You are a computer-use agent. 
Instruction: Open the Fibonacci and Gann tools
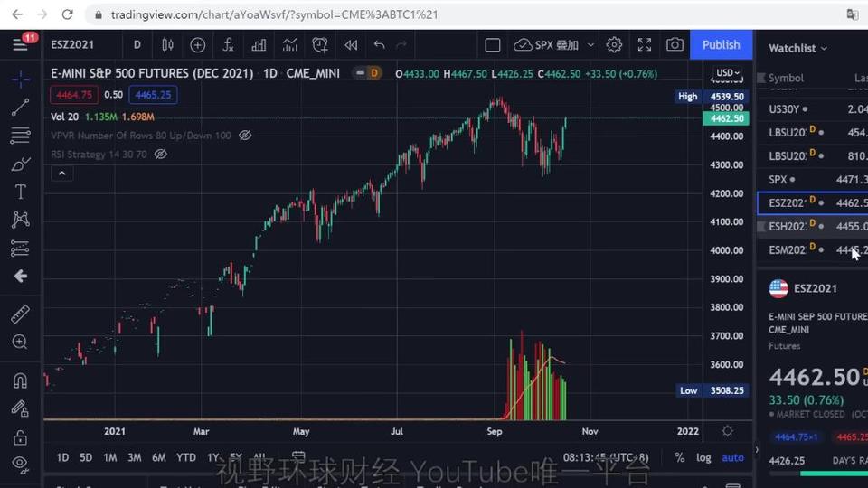click(x=21, y=135)
